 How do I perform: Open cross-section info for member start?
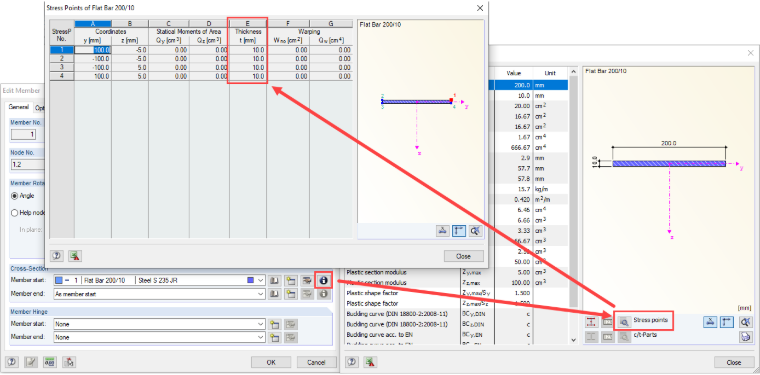323,280
